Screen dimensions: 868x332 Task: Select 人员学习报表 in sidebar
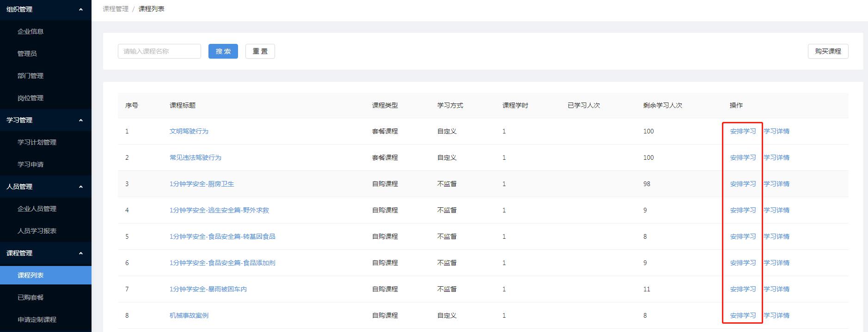[37, 231]
